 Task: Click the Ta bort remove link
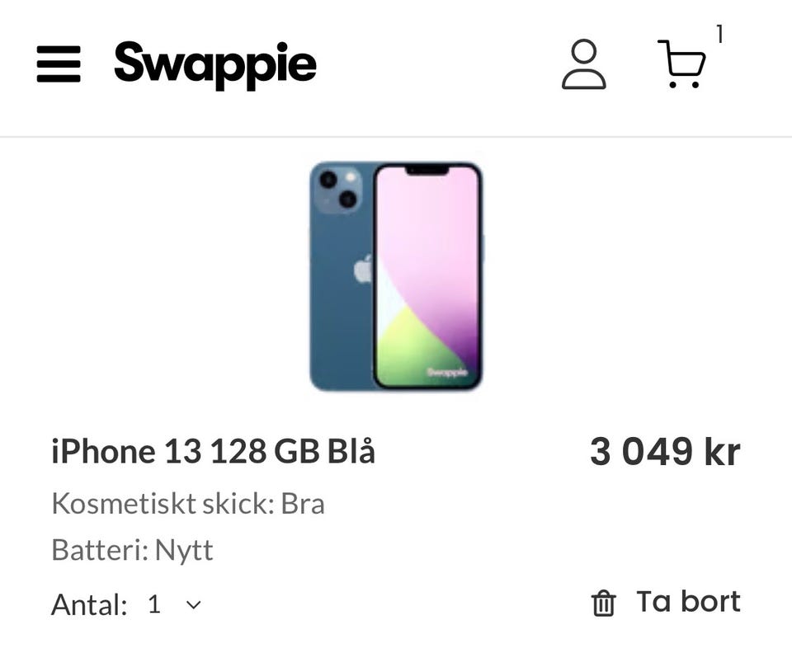pos(688,602)
